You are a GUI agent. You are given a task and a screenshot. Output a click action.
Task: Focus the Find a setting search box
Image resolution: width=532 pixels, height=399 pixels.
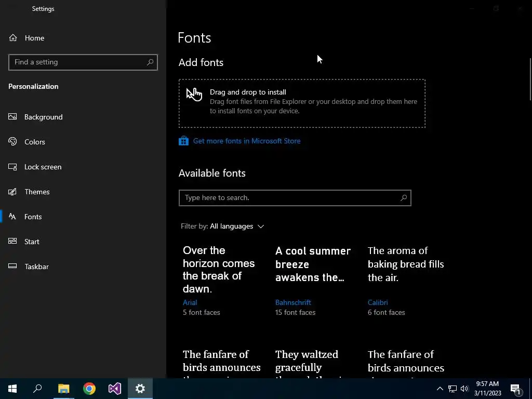pyautogui.click(x=83, y=62)
